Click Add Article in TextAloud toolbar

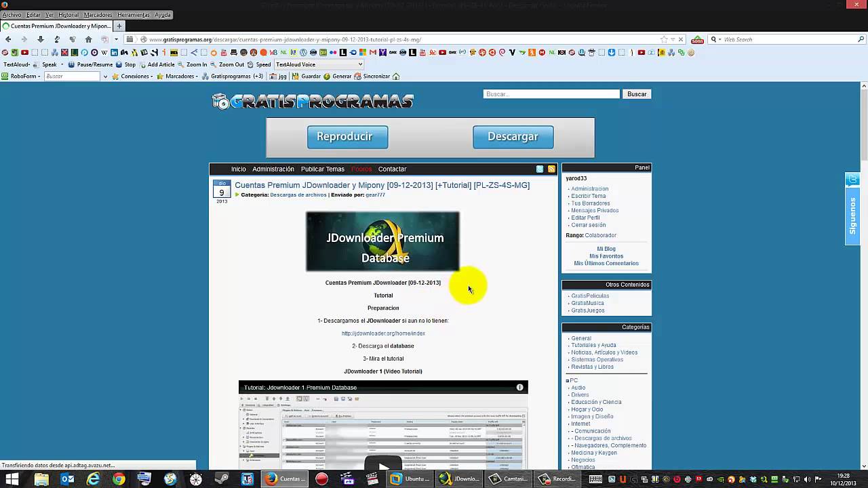[x=157, y=64]
